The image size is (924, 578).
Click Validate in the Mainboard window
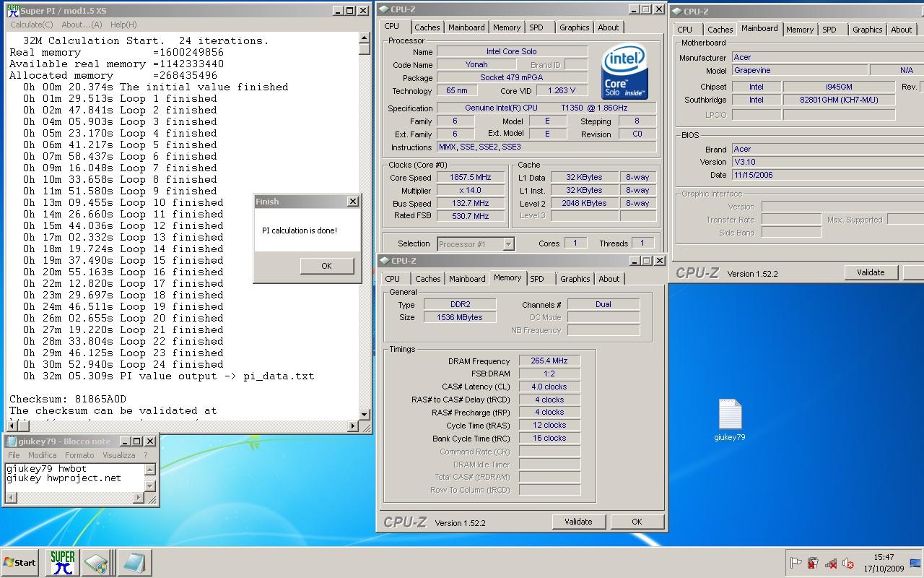[x=871, y=272]
